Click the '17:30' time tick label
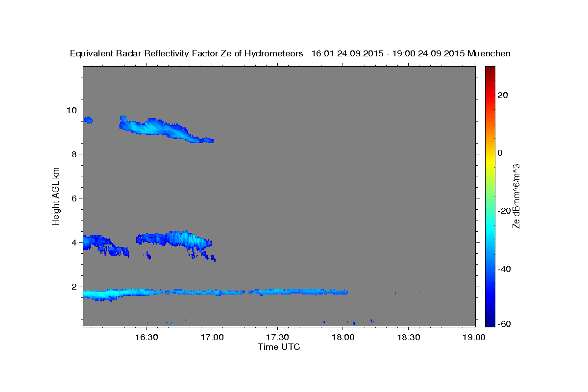Viewport: 588px width, 392px height. click(277, 337)
